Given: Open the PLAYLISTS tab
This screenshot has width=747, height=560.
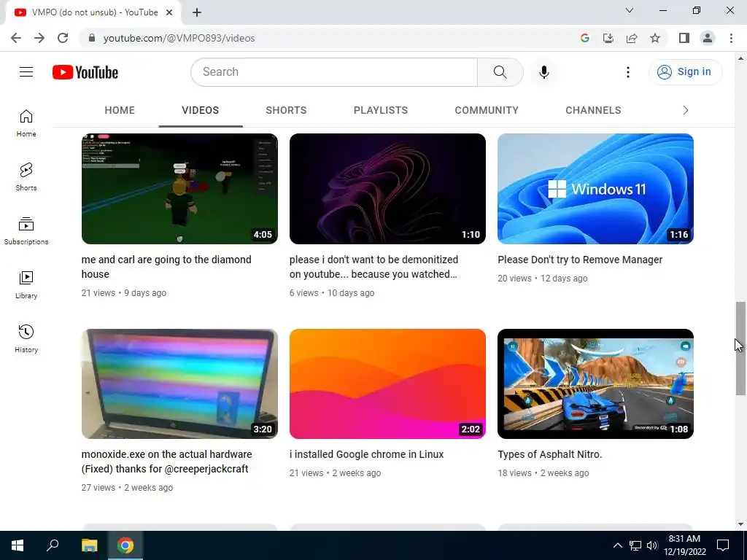Looking at the screenshot, I should [x=381, y=111].
